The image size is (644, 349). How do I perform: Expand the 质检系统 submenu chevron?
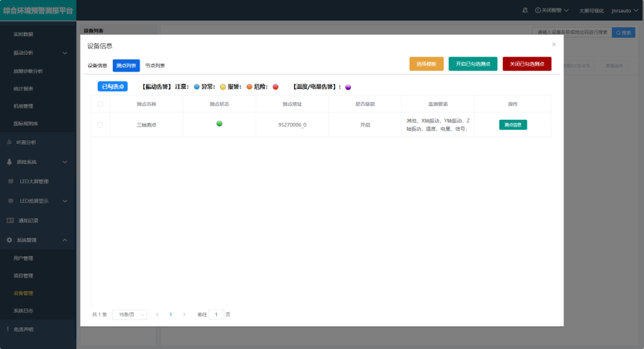pos(65,162)
